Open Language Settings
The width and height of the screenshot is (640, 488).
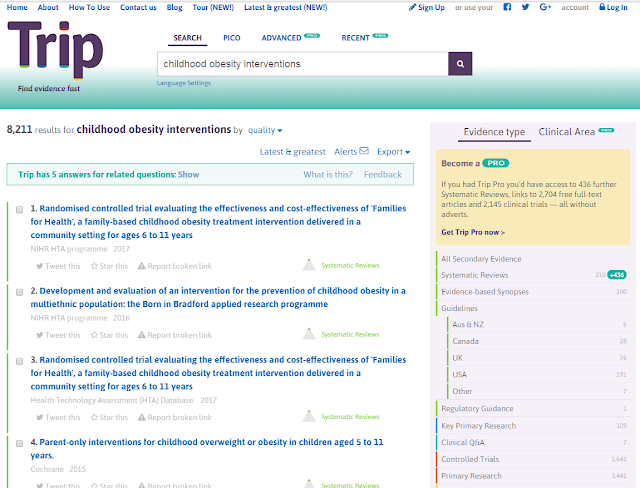[x=184, y=83]
